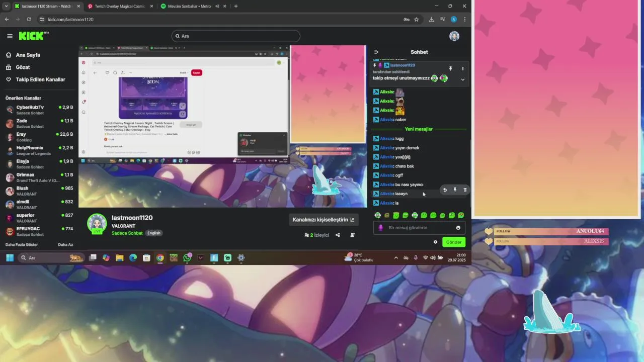
Task: Expand the pinned message chevron
Action: pos(463,79)
